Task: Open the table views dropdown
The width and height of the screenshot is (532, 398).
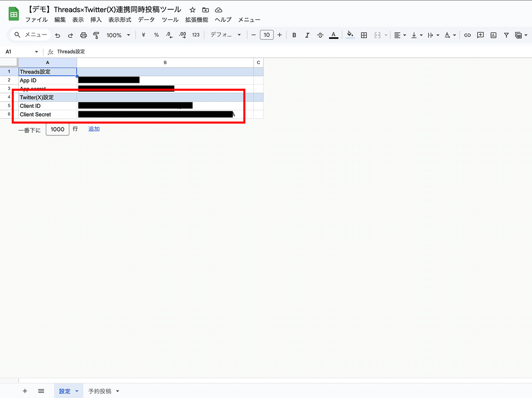Action: coord(521,35)
